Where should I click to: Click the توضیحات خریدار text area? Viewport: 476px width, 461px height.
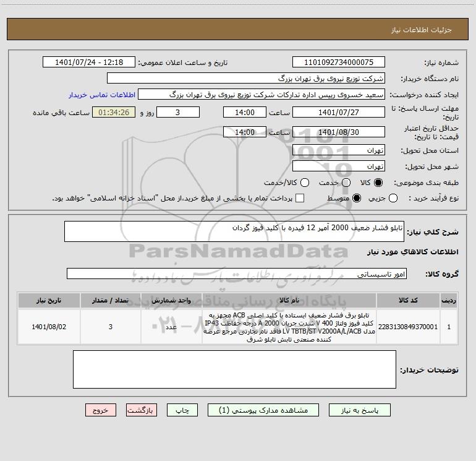234,369
